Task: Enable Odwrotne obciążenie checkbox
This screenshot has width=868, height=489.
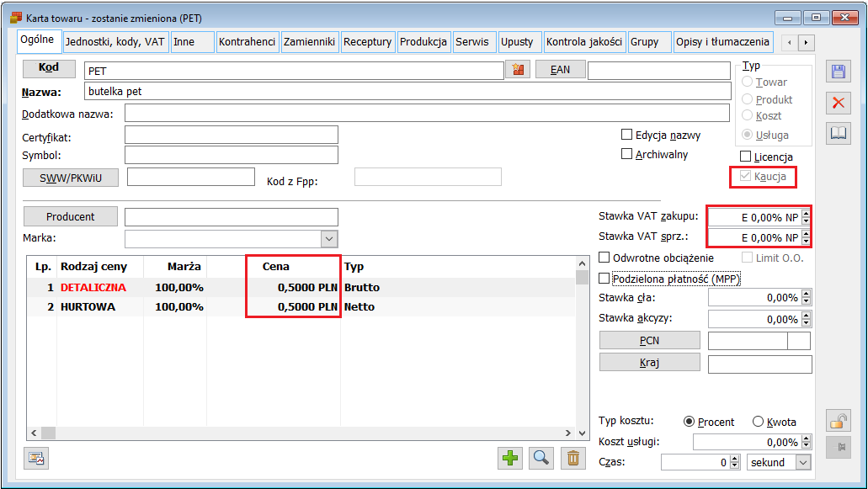Action: [604, 258]
